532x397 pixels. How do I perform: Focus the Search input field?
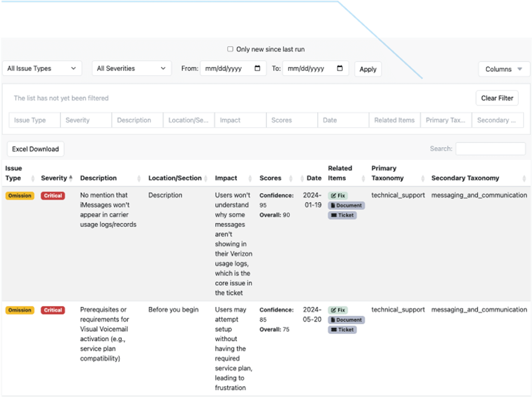[490, 149]
